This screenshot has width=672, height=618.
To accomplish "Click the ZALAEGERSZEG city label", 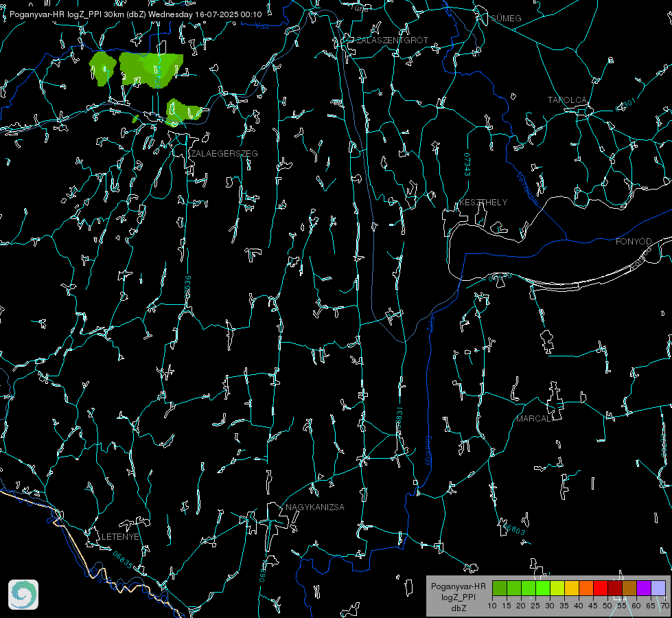I will [x=224, y=154].
